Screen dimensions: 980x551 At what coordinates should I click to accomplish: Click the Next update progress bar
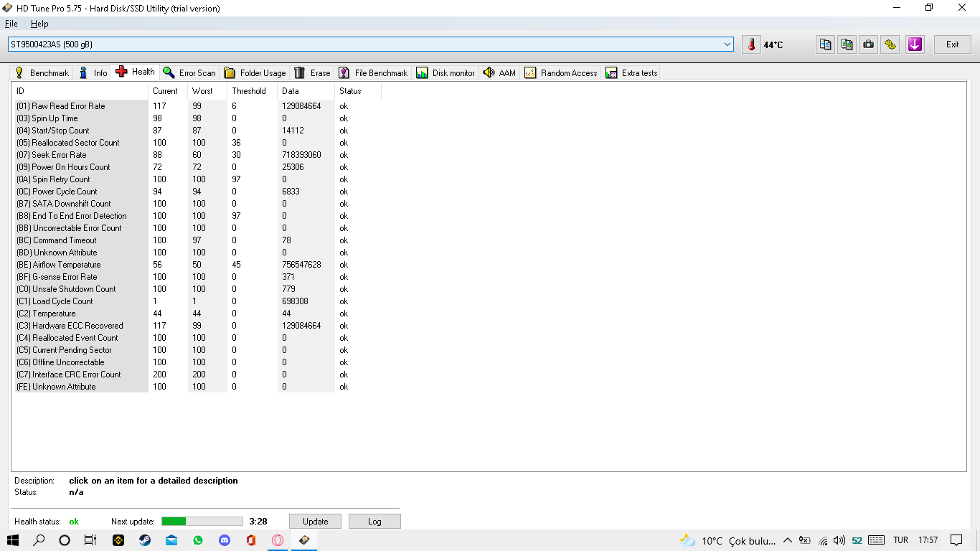202,522
